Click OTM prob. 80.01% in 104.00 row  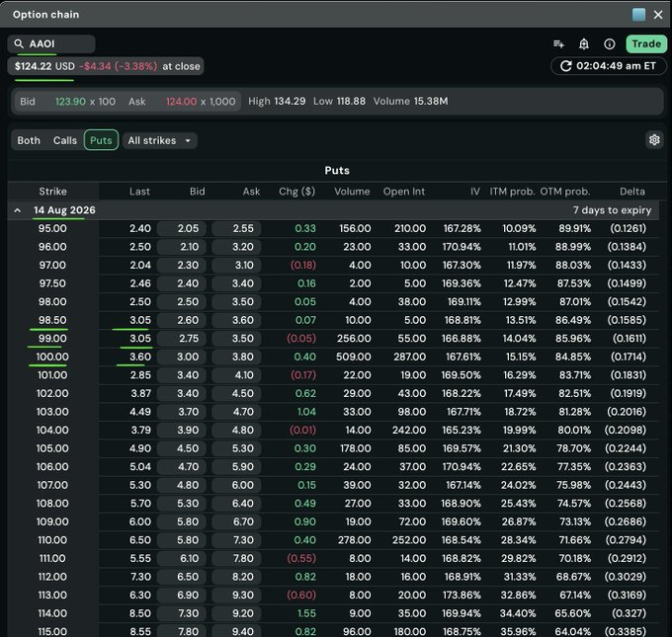(x=574, y=430)
